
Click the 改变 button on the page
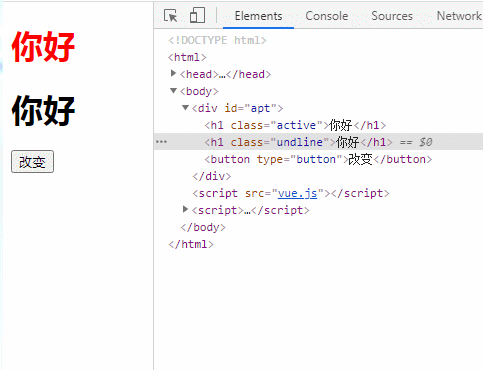[x=32, y=162]
